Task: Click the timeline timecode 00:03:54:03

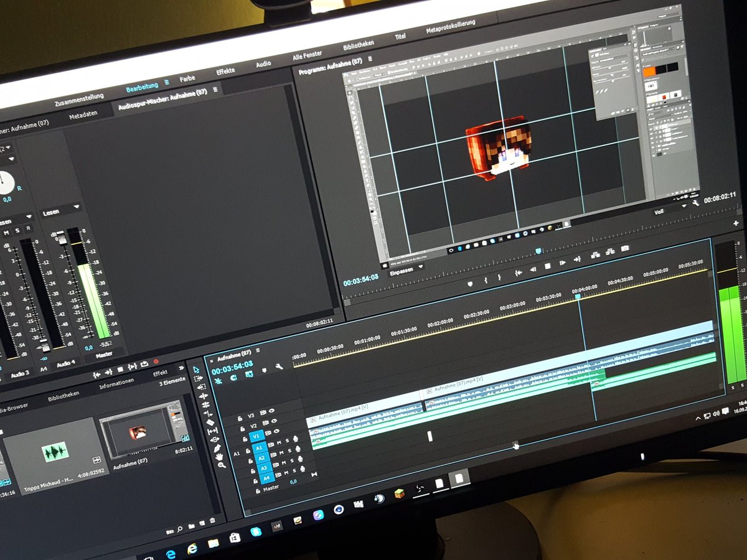Action: pyautogui.click(x=232, y=368)
